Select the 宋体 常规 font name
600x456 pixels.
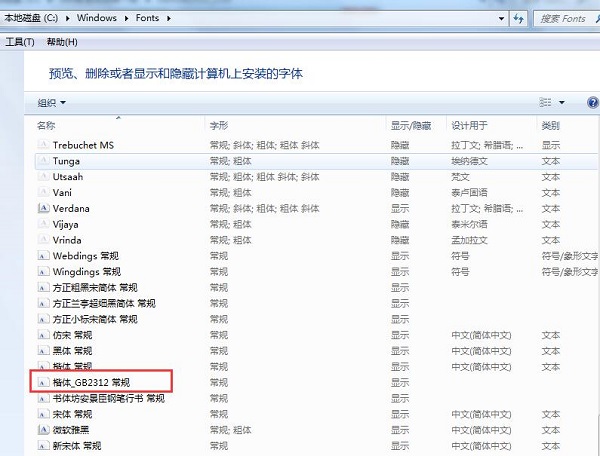72,414
